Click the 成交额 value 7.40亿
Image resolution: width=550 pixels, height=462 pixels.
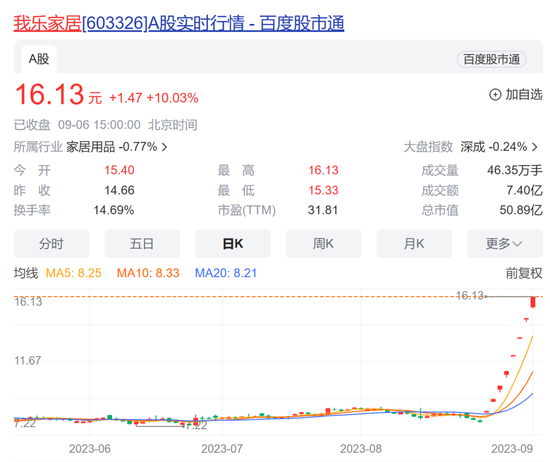click(524, 190)
